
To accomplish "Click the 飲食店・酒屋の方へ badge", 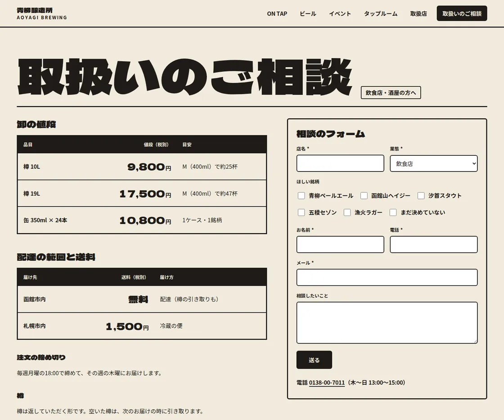I will click(391, 93).
